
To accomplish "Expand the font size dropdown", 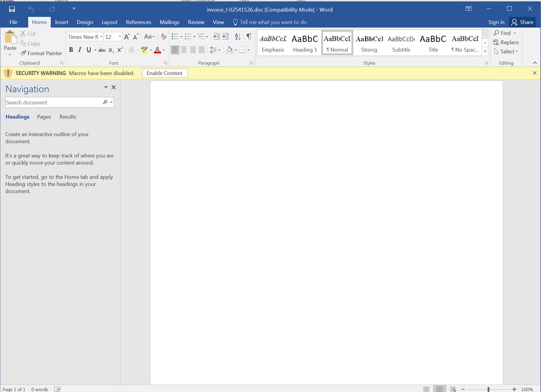I will pyautogui.click(x=120, y=37).
